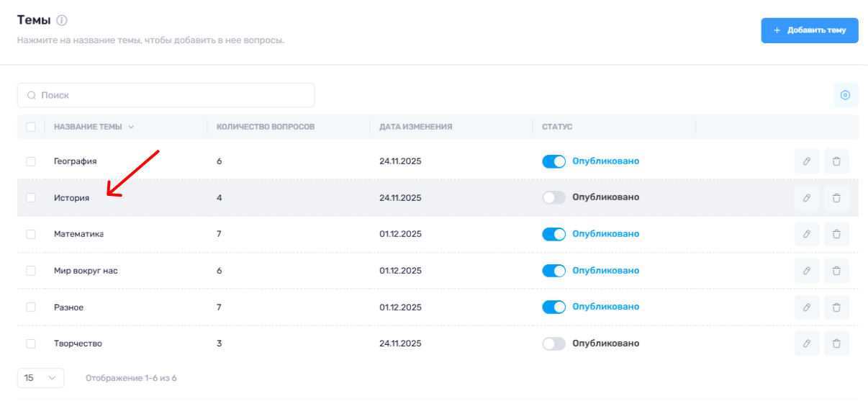868x404 pixels.
Task: Edit the Разное topic with the pencil icon
Action: coord(807,308)
